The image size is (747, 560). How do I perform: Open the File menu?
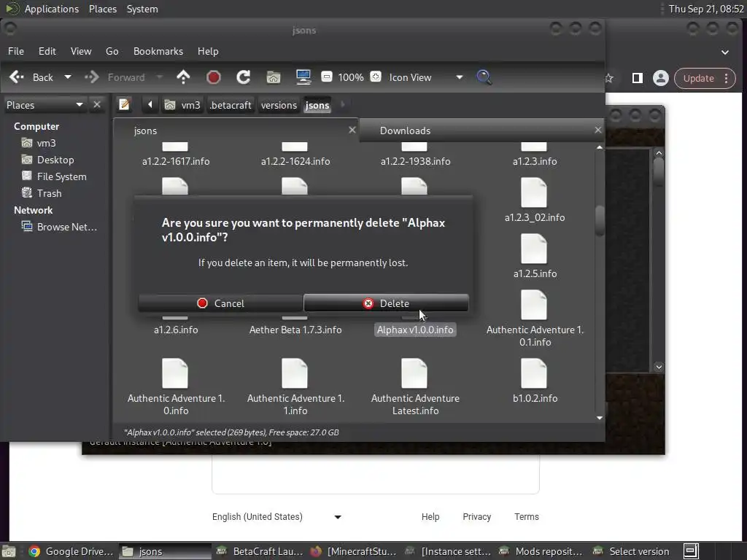pyautogui.click(x=16, y=51)
